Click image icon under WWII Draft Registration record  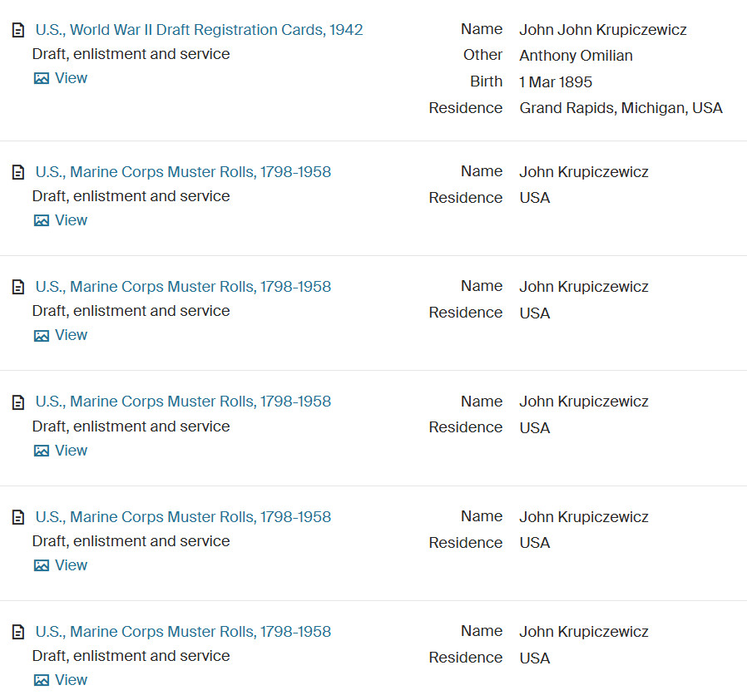(x=42, y=79)
